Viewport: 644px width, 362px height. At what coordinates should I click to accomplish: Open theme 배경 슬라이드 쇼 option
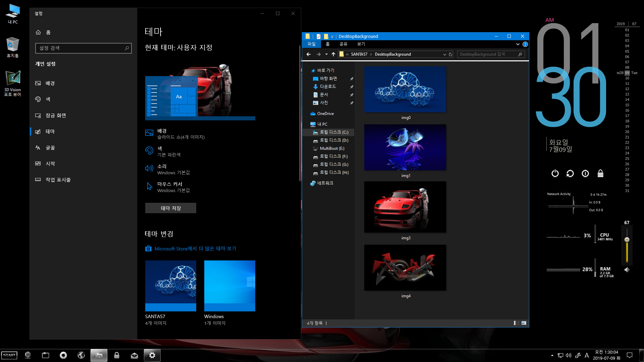[x=175, y=134]
